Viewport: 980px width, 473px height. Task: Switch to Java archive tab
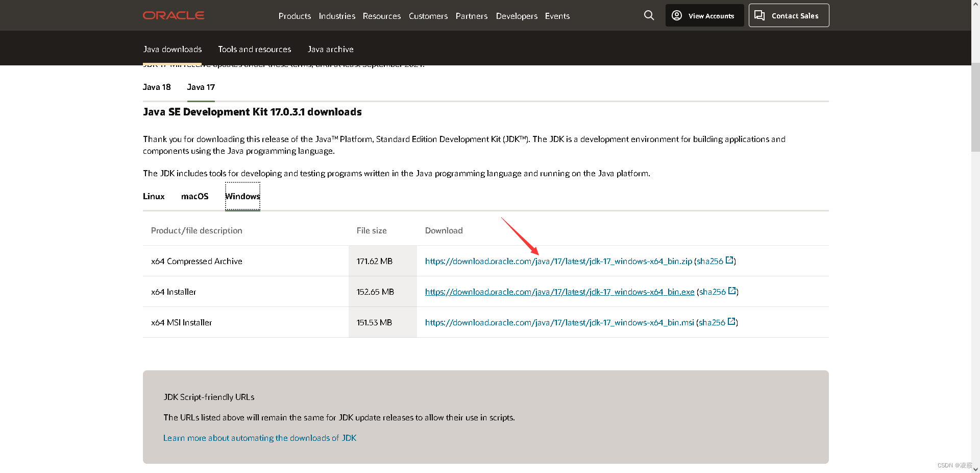pyautogui.click(x=330, y=49)
